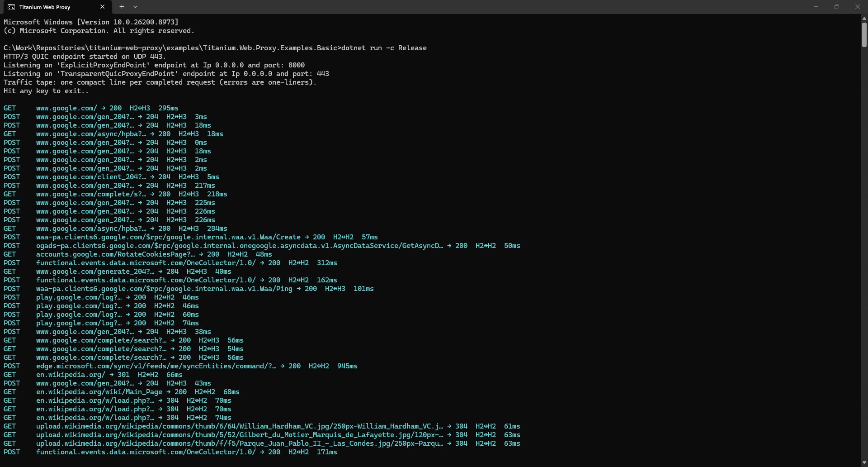Click the 'www.google.com/client_204?' request line
Screen dimensions: 868x467
[111, 177]
